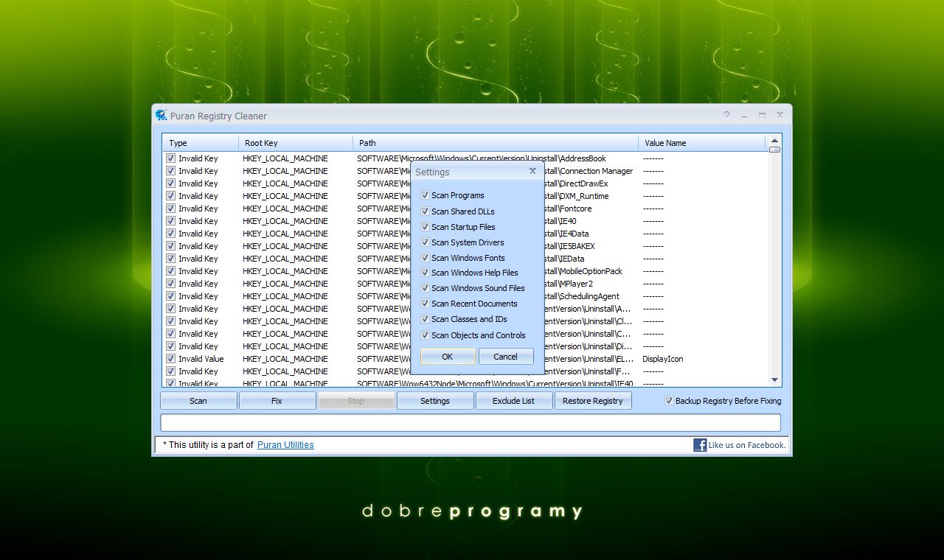
Task: Open Settings from bottom button row
Action: pos(435,401)
